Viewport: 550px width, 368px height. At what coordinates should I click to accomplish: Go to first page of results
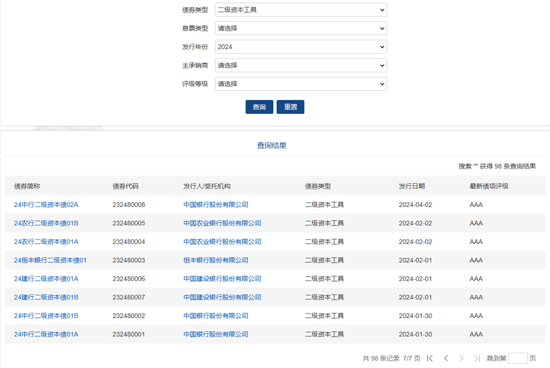pos(430,358)
